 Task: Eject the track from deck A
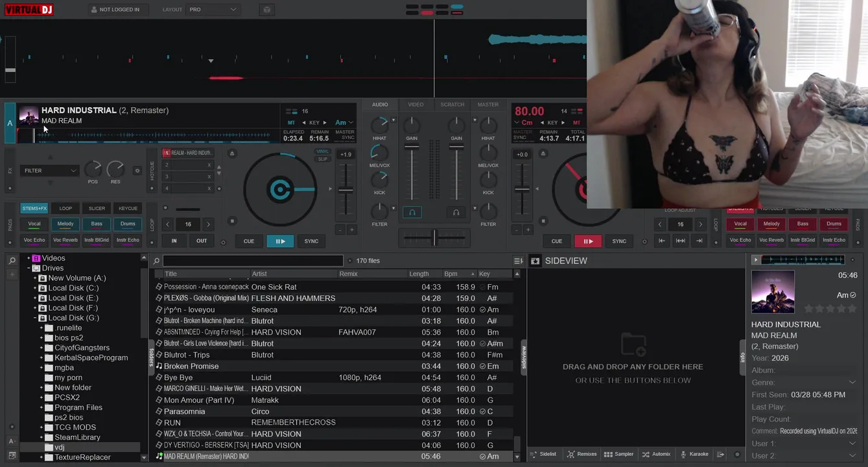(232, 153)
